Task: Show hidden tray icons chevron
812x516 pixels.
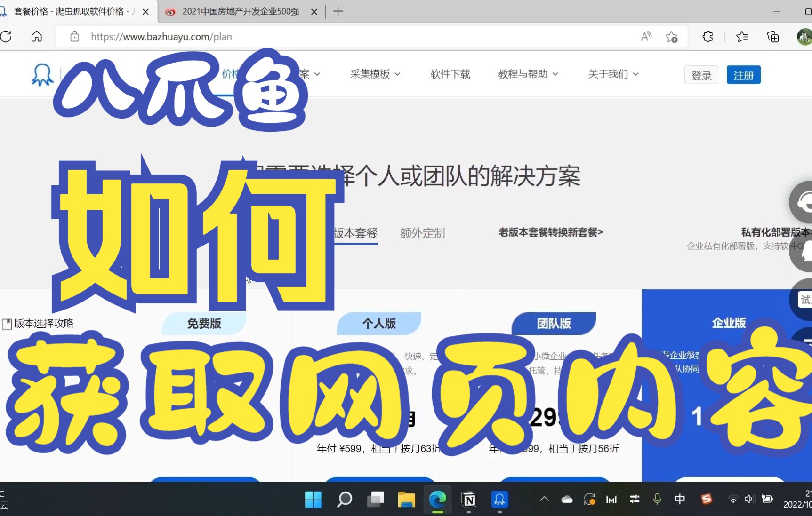Action: 544,499
